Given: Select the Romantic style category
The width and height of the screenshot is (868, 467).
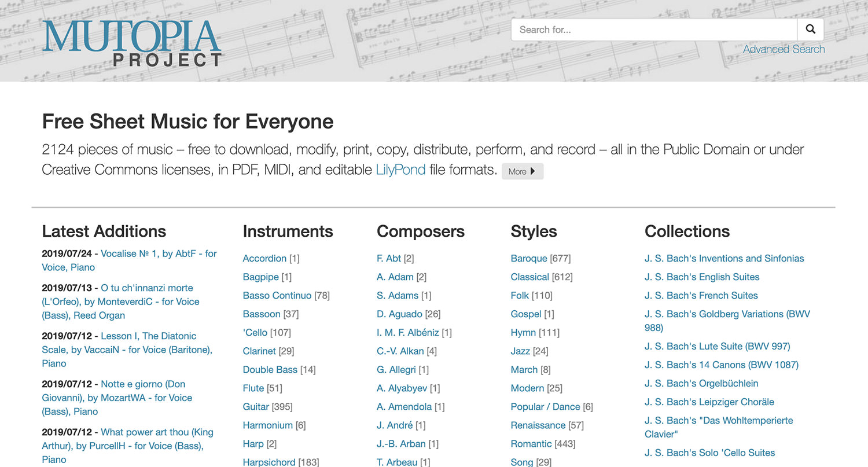Looking at the screenshot, I should (531, 444).
